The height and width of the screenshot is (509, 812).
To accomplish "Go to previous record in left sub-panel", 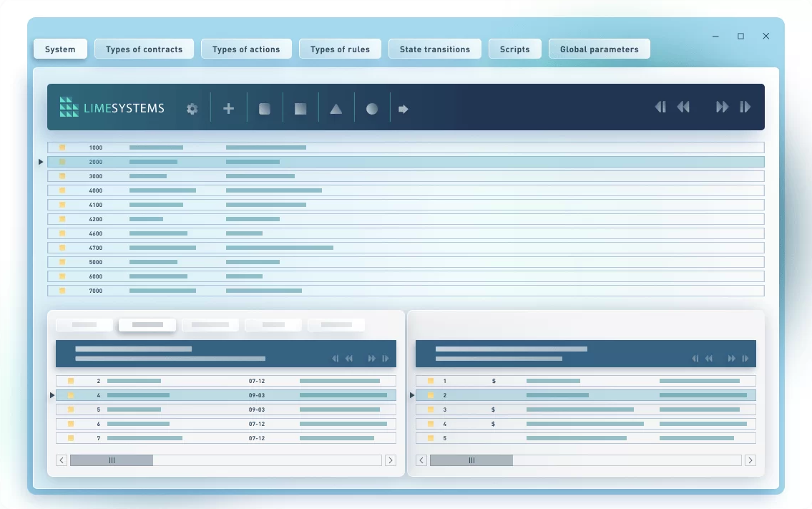I will [x=349, y=358].
